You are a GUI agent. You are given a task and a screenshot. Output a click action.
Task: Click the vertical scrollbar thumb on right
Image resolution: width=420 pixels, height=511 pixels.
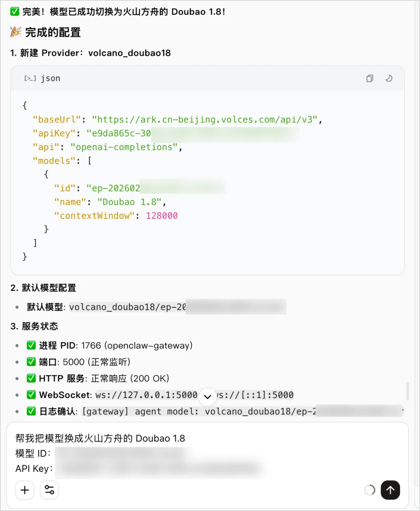[407, 391]
